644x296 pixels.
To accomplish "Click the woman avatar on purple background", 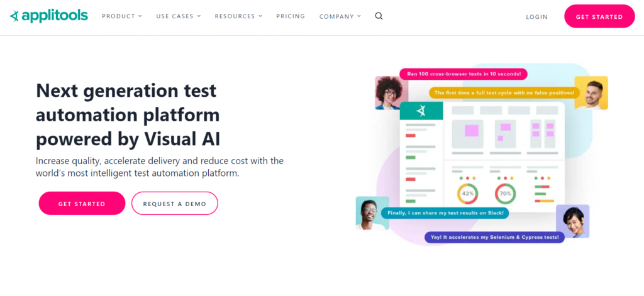I will tap(572, 221).
